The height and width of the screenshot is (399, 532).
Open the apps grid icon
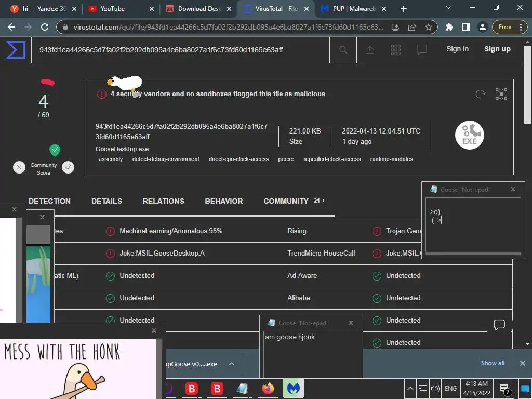click(x=395, y=50)
